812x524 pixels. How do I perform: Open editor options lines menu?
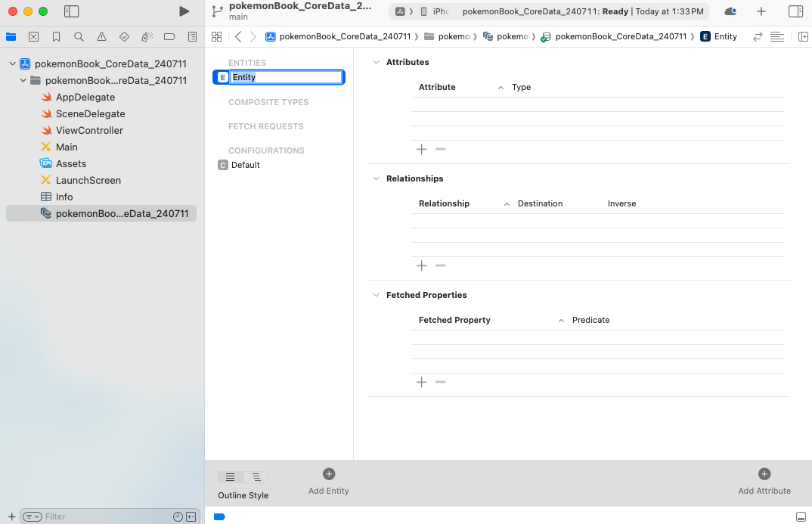pos(776,37)
